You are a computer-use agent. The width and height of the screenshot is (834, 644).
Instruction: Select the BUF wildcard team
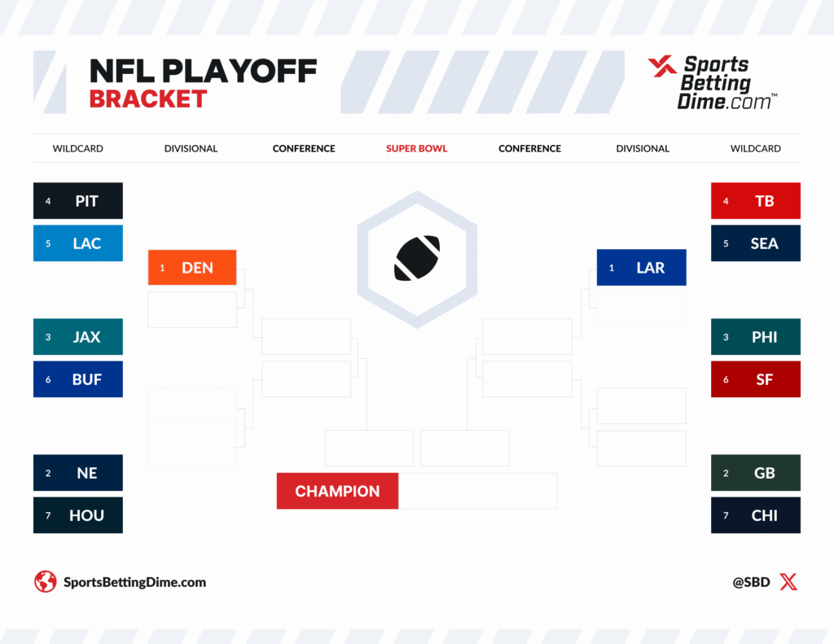(x=78, y=379)
